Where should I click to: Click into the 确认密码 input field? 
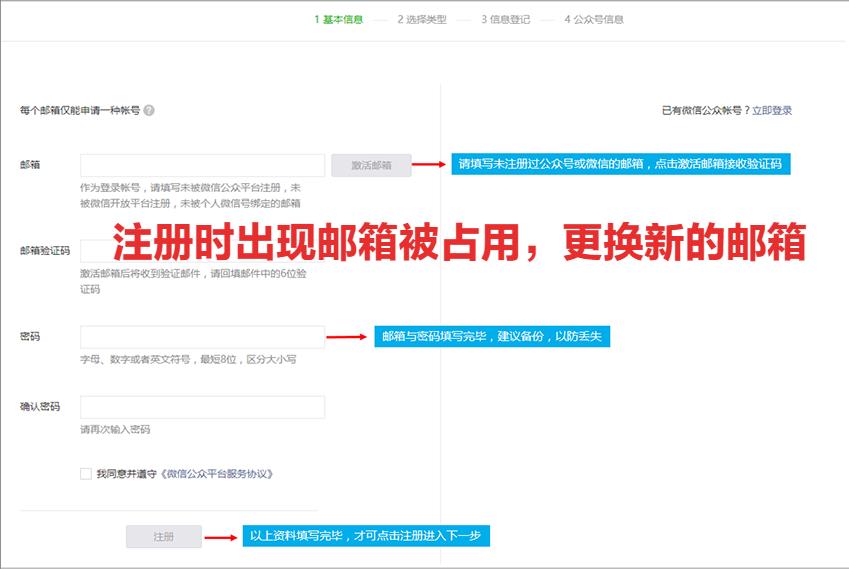[202, 407]
